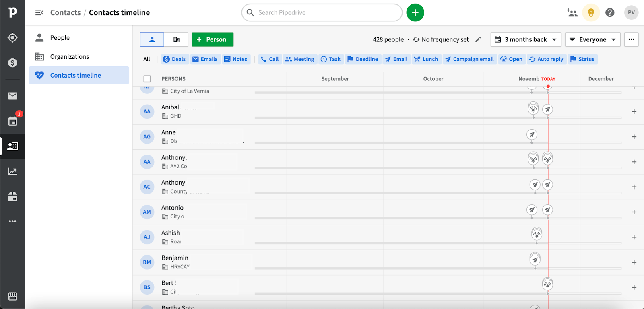Viewport: 644px width, 309px height.
Task: Add activity using plus in Anne's row
Action: click(x=634, y=137)
